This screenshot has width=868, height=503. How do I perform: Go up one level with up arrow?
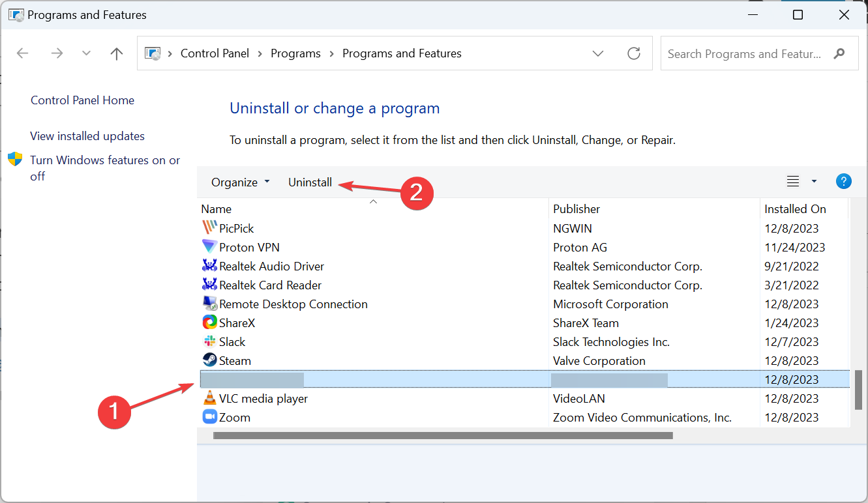117,53
